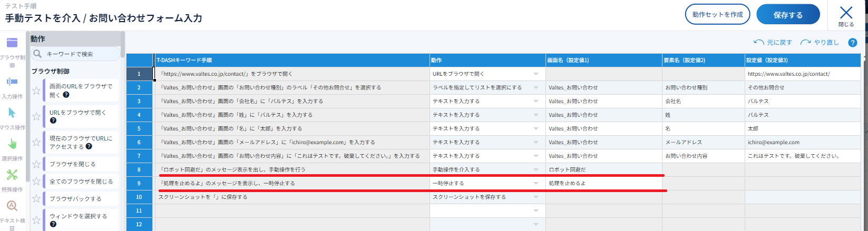The width and height of the screenshot is (868, 231).
Task: Select cell https://www.valtes.co.jp/contact/ in row 1
Action: 803,74
